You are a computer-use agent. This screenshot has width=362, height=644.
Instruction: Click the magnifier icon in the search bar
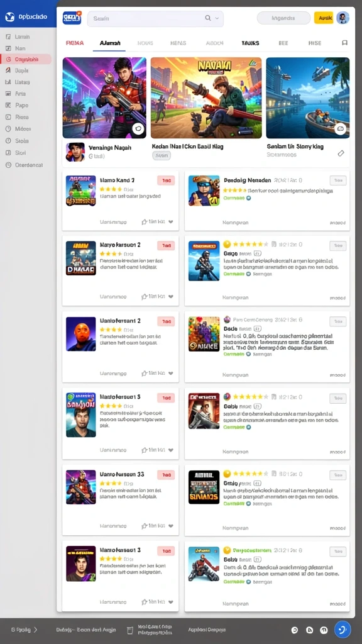208,18
